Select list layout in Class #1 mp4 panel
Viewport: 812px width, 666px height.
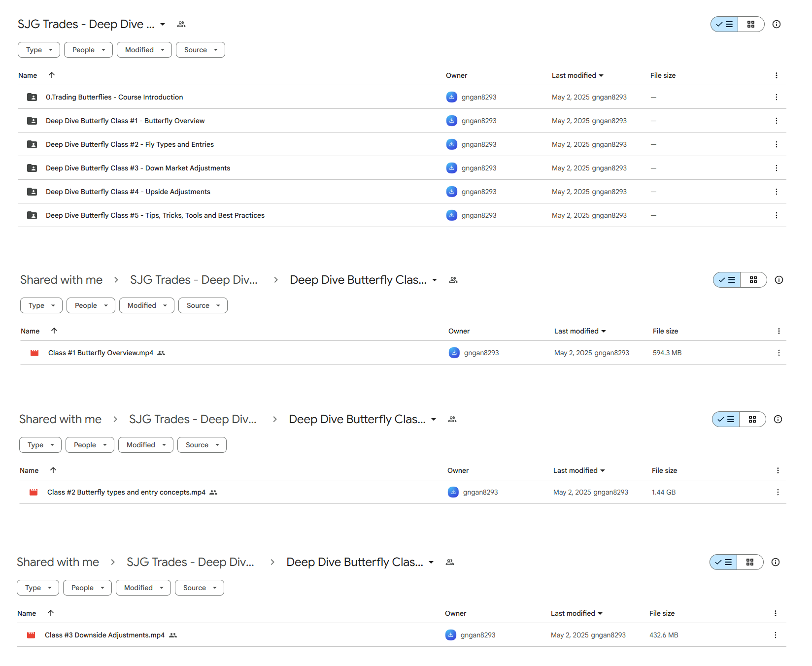point(727,280)
